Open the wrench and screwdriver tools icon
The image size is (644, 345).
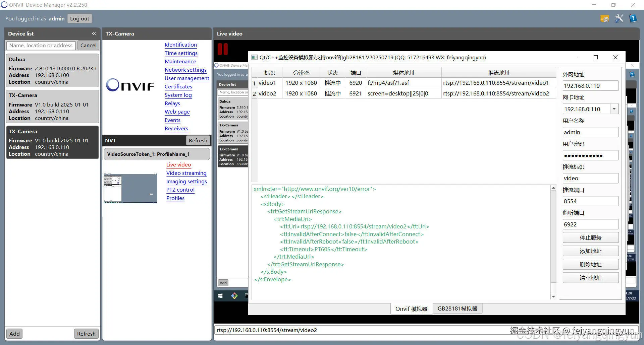[x=619, y=18]
